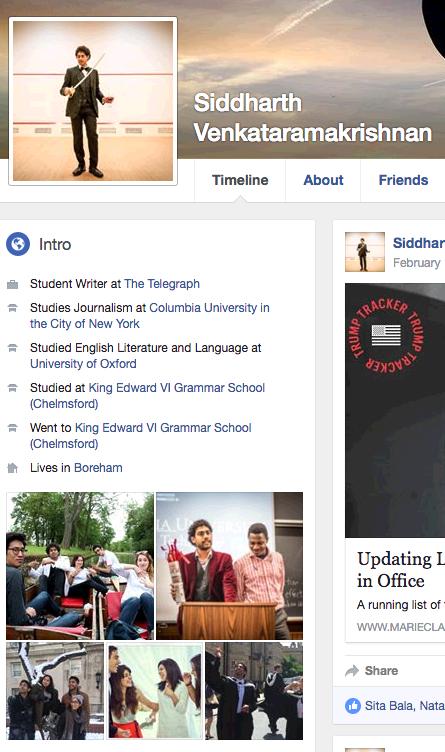
Task: Open the podium photo with red jacket
Action: [230, 566]
